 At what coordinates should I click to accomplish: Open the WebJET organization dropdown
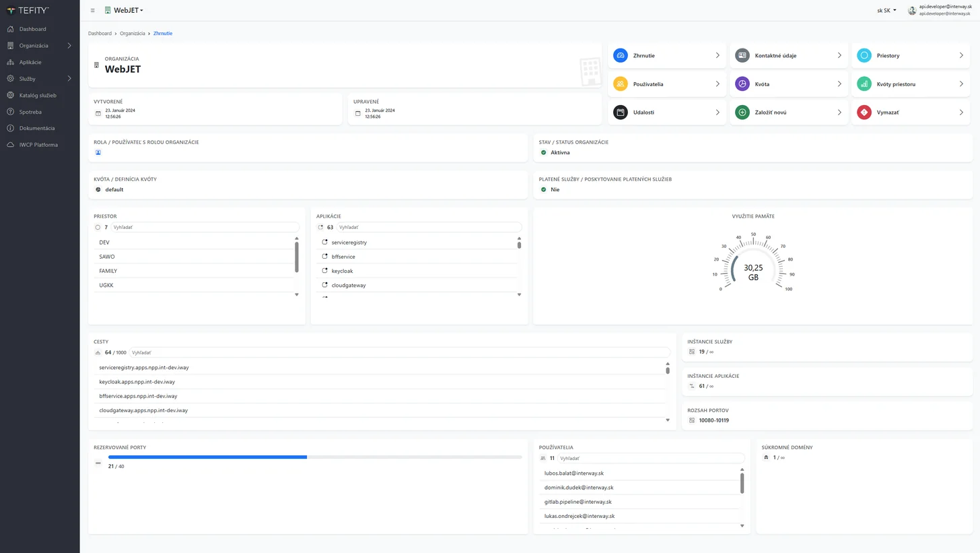coord(124,11)
